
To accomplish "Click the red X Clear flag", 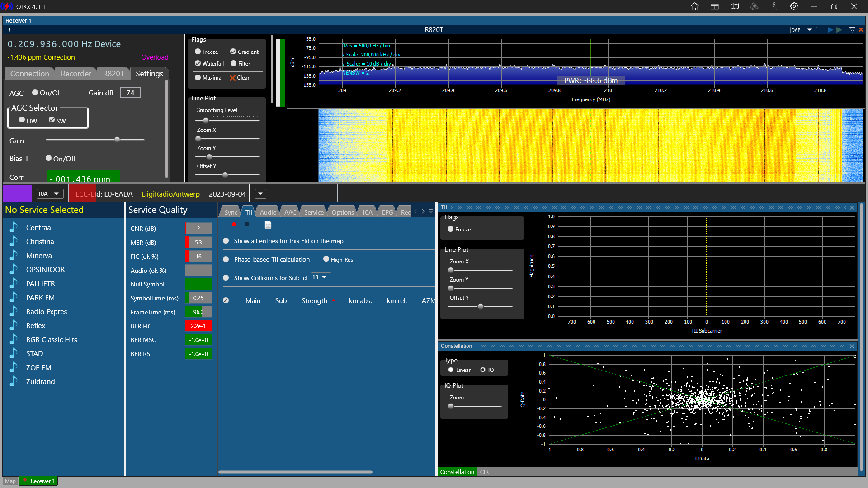I will 233,78.
